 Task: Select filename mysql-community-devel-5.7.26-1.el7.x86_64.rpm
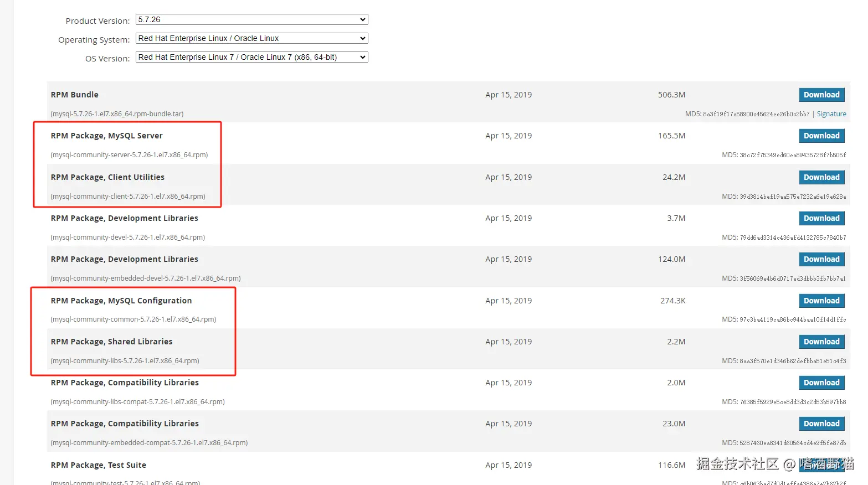(128, 238)
